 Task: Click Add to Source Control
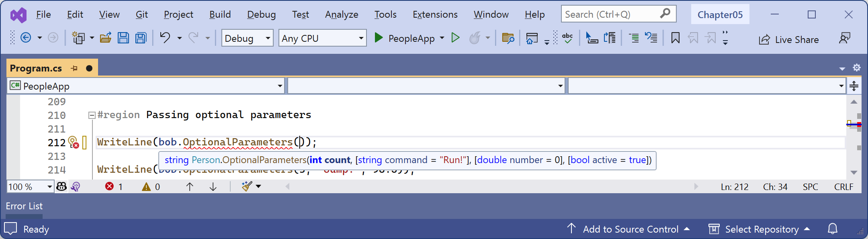(x=628, y=229)
